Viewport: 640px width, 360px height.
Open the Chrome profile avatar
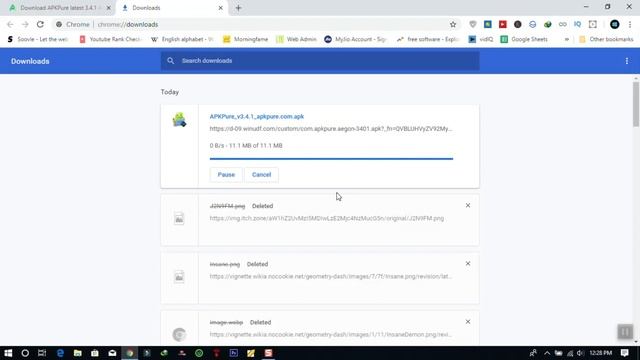(614, 24)
